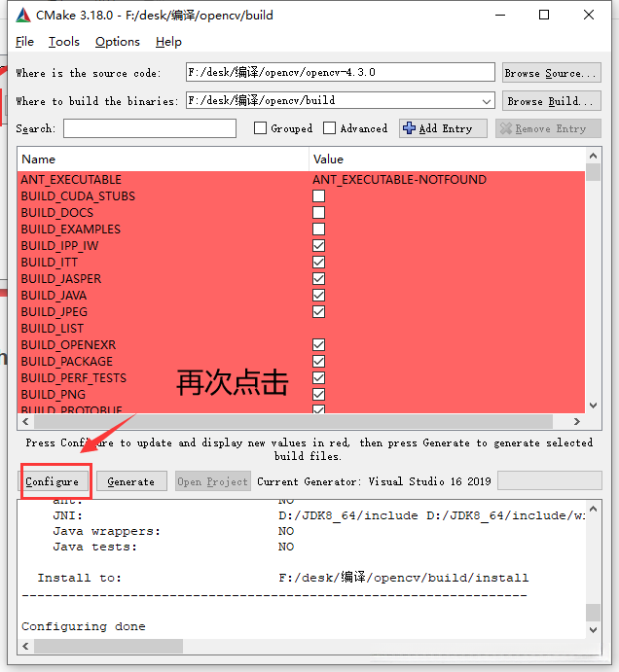Enable BUILD_CUDA_STUBS checkbox

318,195
